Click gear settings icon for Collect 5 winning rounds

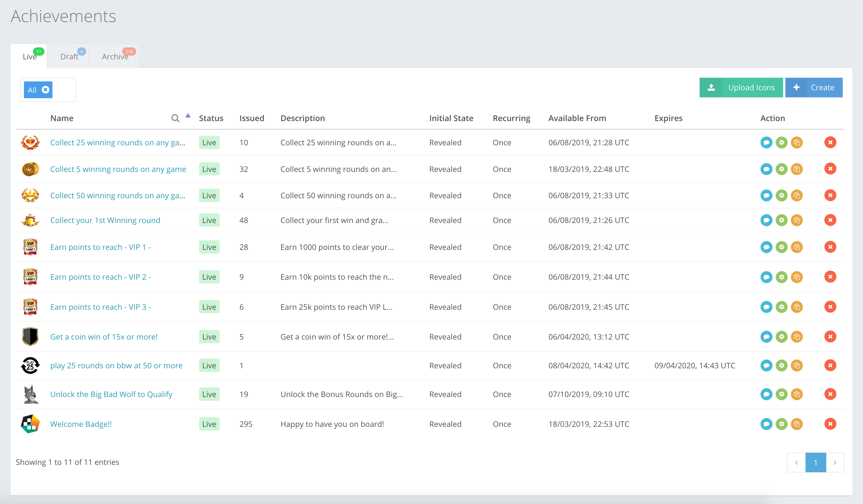tap(782, 169)
